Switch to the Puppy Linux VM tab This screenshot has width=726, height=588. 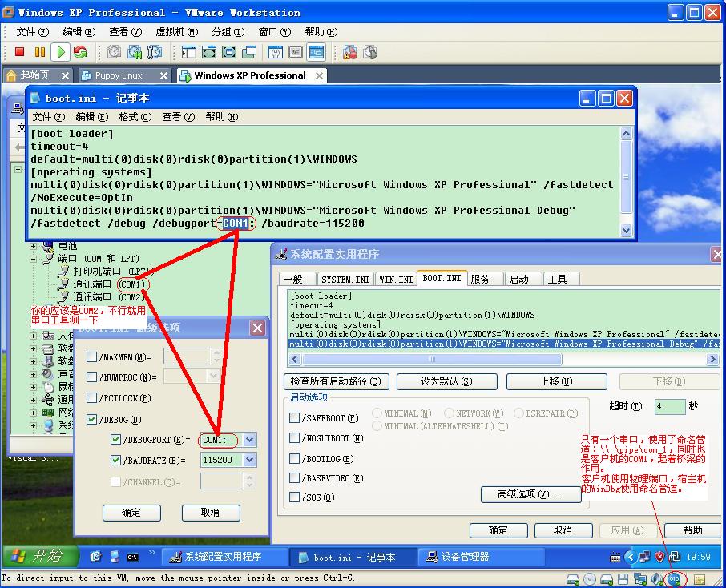click(123, 75)
